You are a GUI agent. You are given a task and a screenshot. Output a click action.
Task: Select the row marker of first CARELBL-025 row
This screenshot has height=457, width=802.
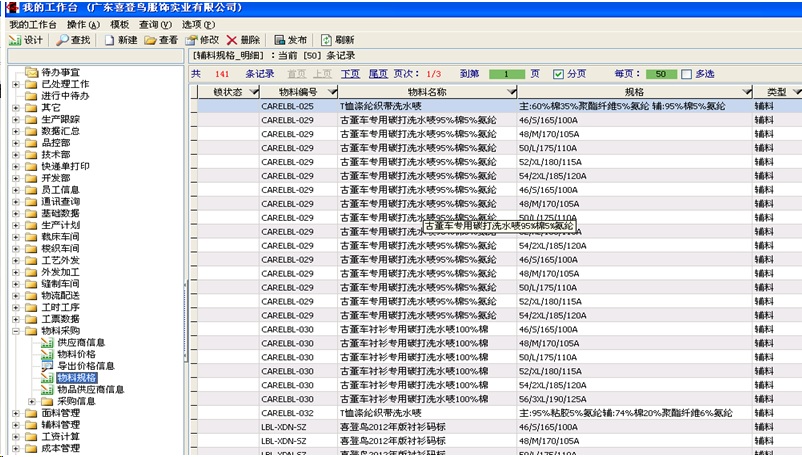click(193, 106)
